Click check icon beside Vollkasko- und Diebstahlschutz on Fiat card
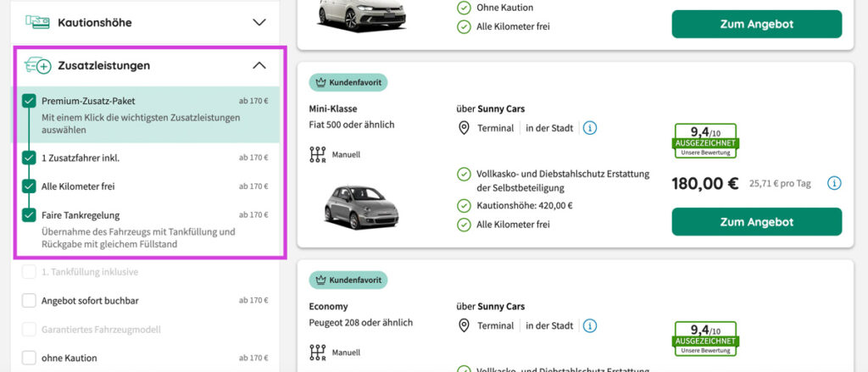Screen dimensions: 868x372 coord(464,175)
